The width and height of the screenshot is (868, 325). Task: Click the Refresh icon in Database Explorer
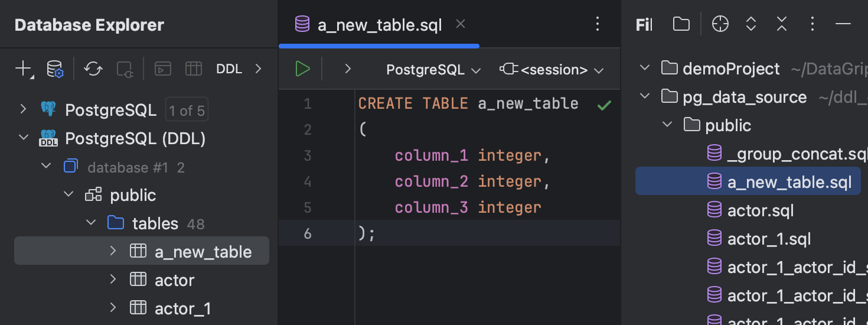(x=93, y=69)
